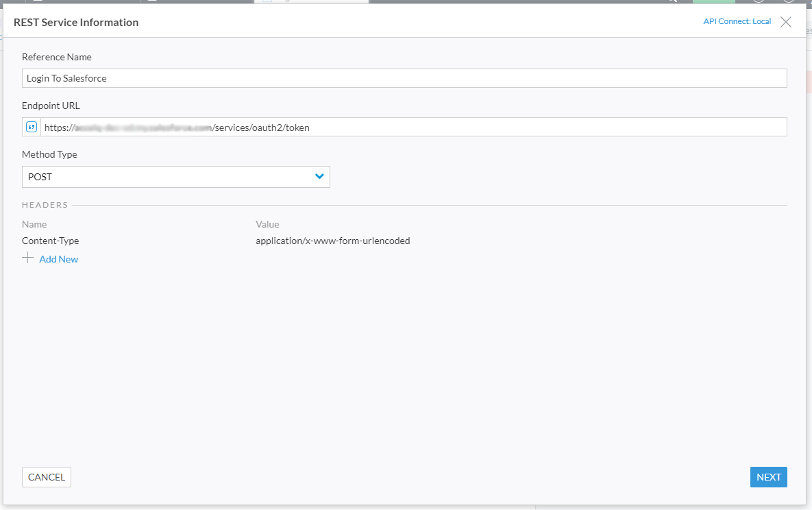Click the Method Type label
Image resolution: width=812 pixels, height=510 pixels.
click(x=49, y=154)
